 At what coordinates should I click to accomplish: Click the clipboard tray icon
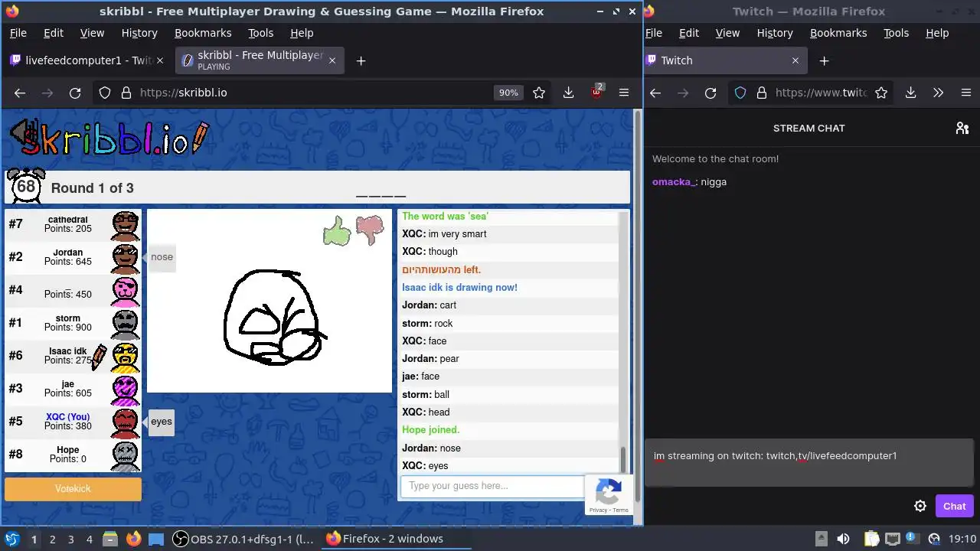point(872,539)
